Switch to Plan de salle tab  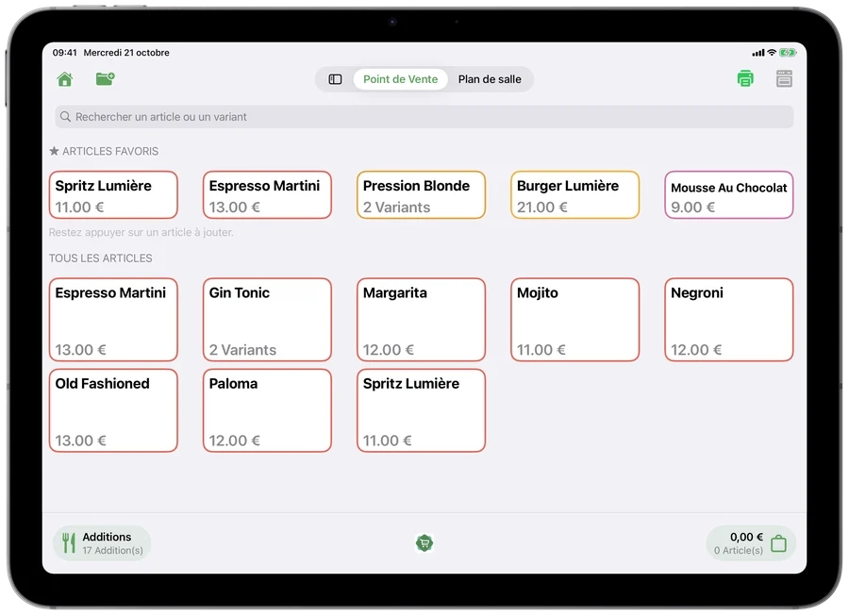coord(490,79)
